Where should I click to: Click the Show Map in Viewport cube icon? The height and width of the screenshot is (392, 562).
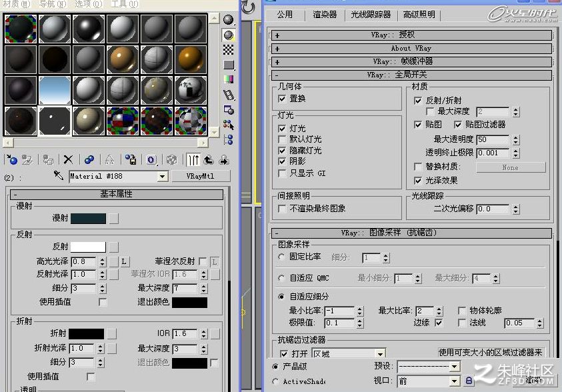[x=172, y=160]
